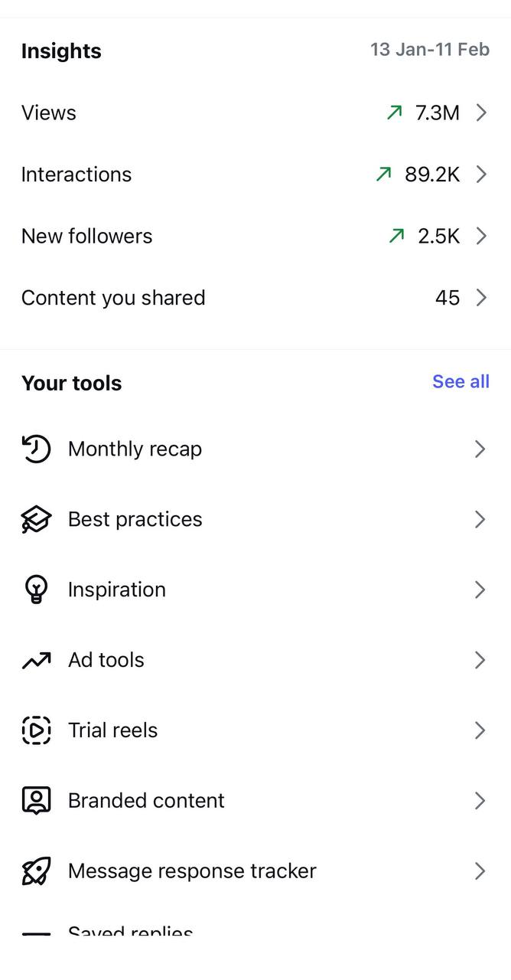Tap the Trial reels dashed play icon
The image size is (511, 980).
pos(36,730)
